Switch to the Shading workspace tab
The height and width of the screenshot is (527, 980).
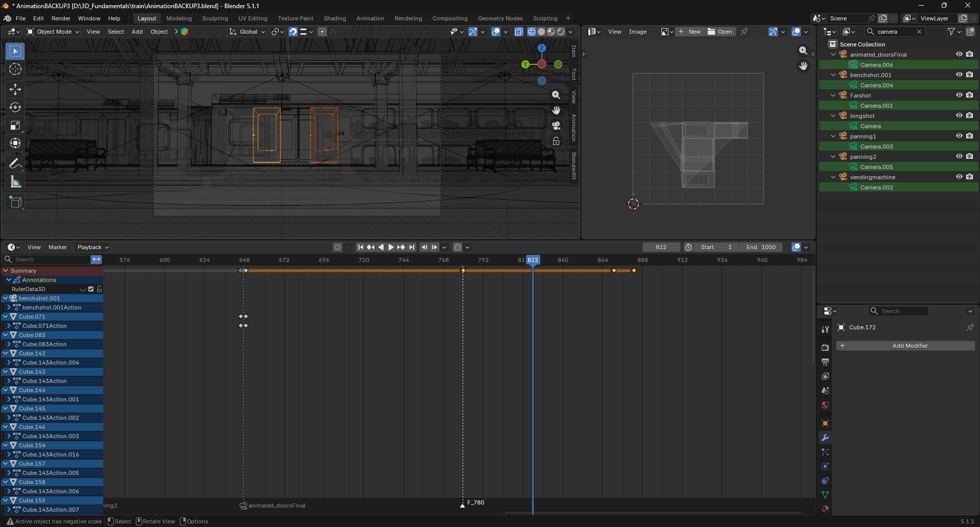pyautogui.click(x=334, y=18)
